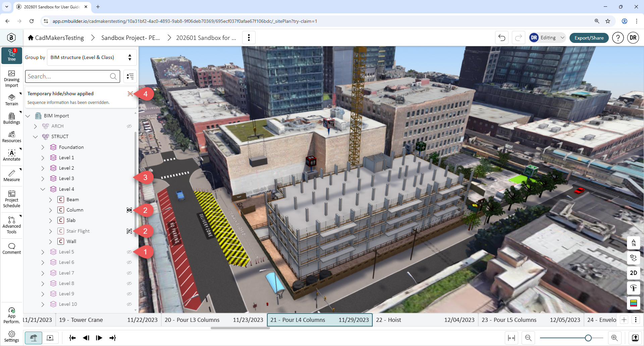Open Project Schedule panel
Screen dimensions: 644x346
tap(12, 199)
